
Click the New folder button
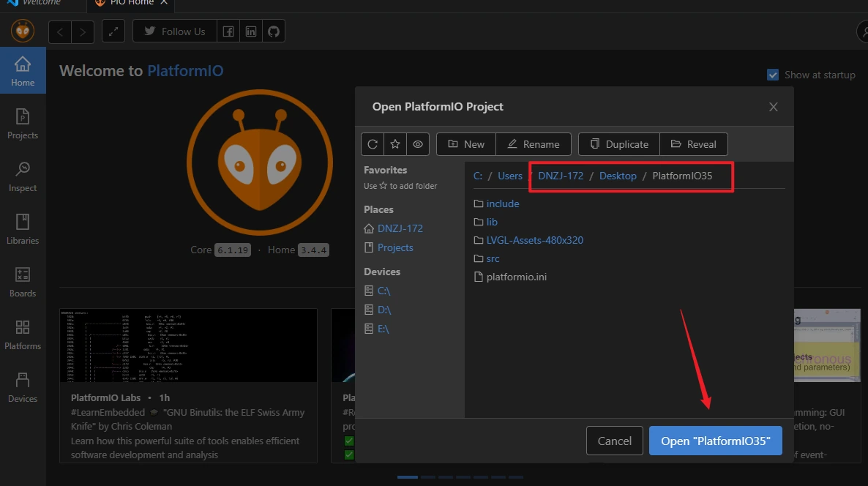[x=466, y=144]
